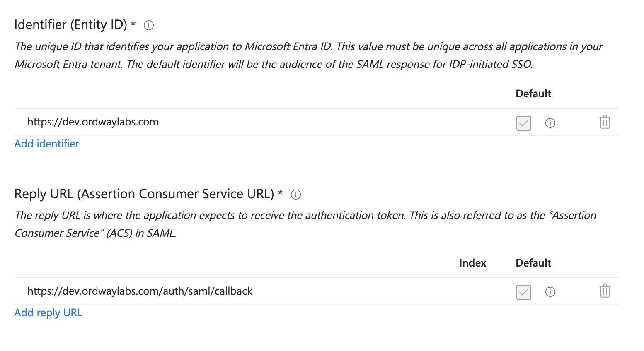Viewport: 644px width, 351px height.
Task: Click the Assertion Consumer Service description paragraph
Action: pos(305,224)
